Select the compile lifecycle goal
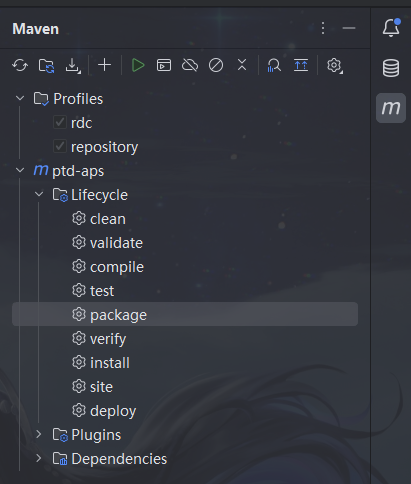 tap(185, 267)
